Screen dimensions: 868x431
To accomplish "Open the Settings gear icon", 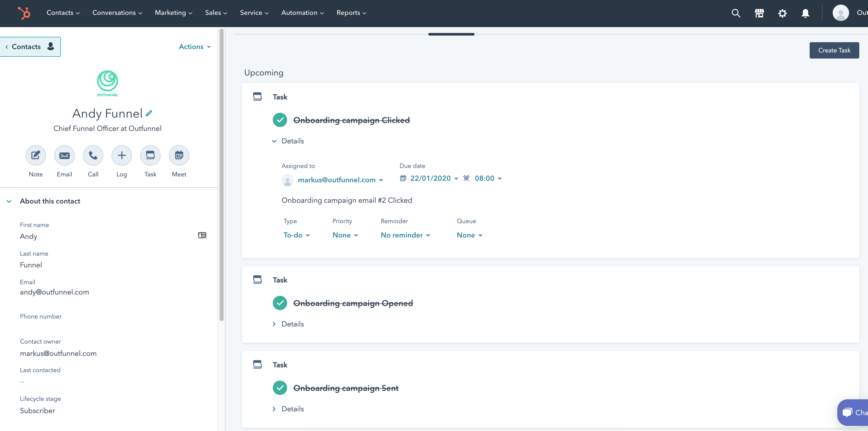I will (x=782, y=13).
